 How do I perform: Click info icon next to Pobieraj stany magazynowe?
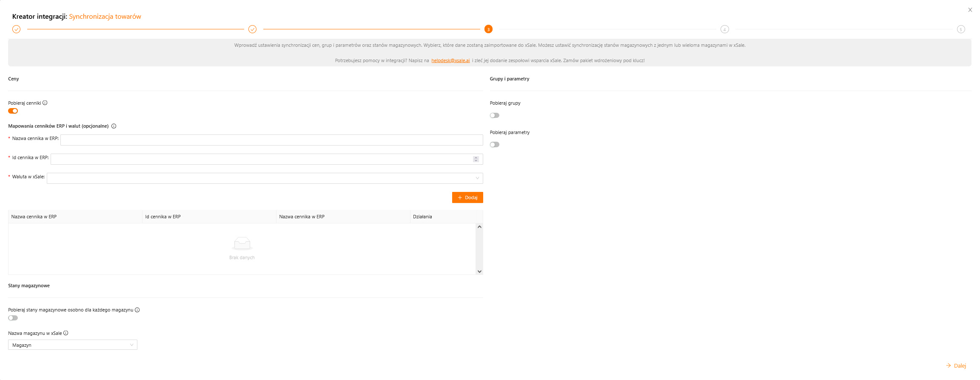click(x=137, y=310)
